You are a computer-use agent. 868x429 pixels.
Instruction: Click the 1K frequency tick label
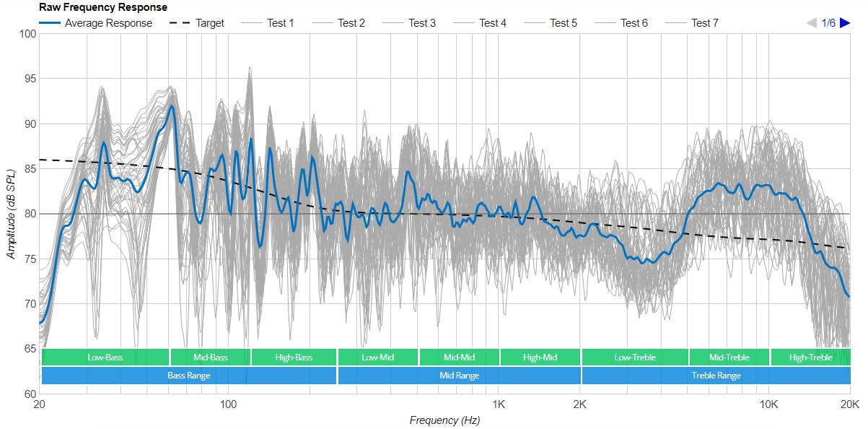(498, 403)
